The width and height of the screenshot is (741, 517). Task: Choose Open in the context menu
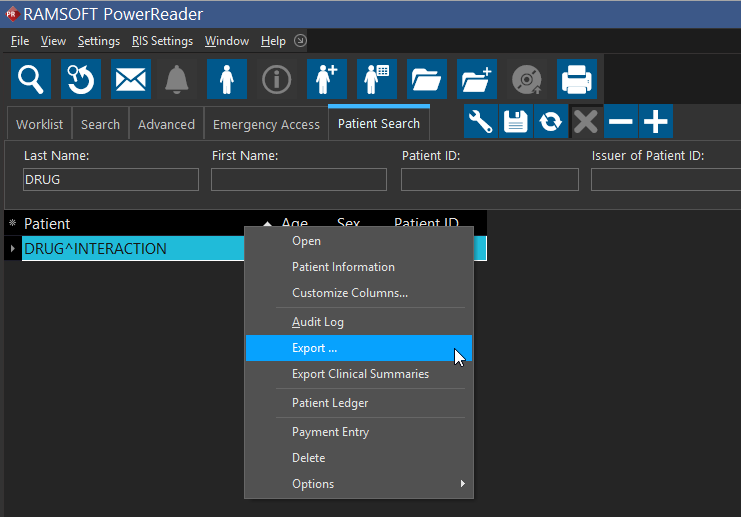click(359, 241)
